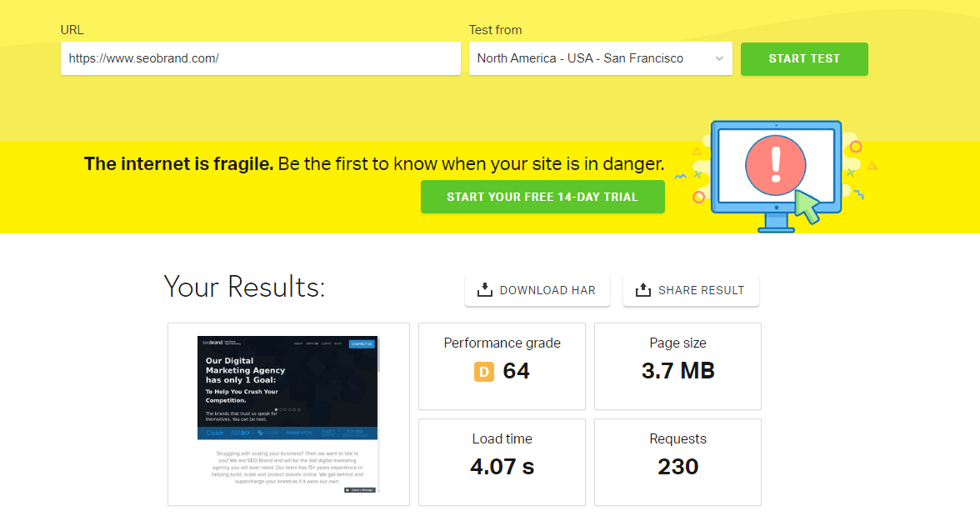Click the Load time result card
The width and height of the screenshot is (980, 526).
coord(502,462)
